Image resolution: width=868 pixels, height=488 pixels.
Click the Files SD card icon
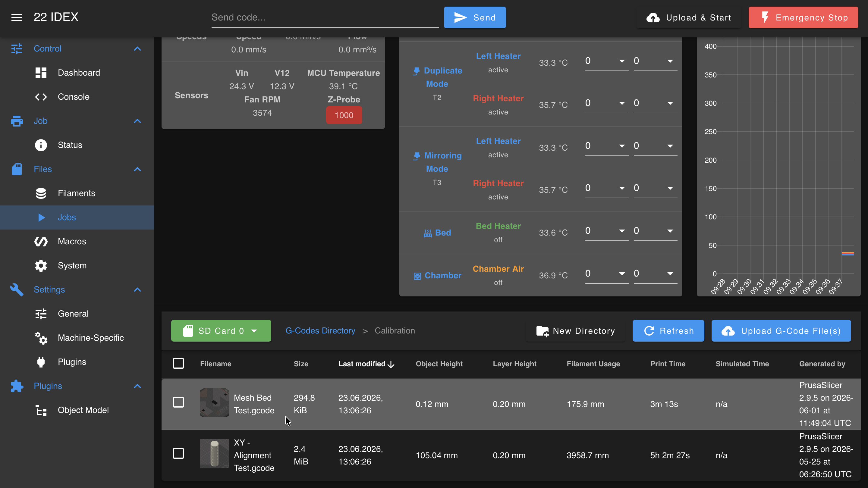(17, 169)
